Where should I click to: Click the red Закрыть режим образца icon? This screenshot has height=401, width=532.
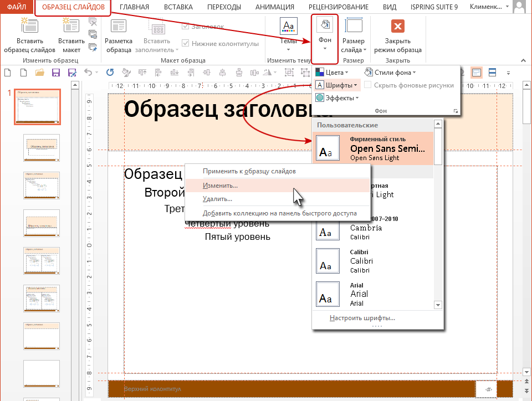click(397, 26)
